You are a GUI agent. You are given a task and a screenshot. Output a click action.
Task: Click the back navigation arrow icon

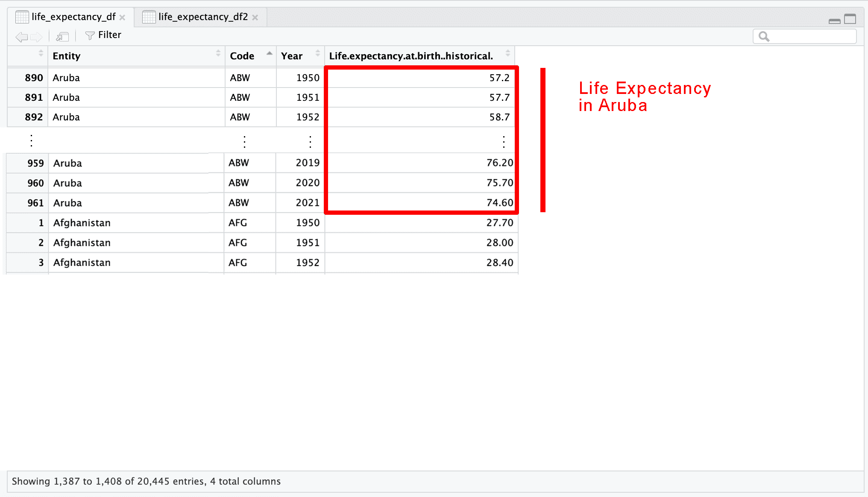point(21,37)
